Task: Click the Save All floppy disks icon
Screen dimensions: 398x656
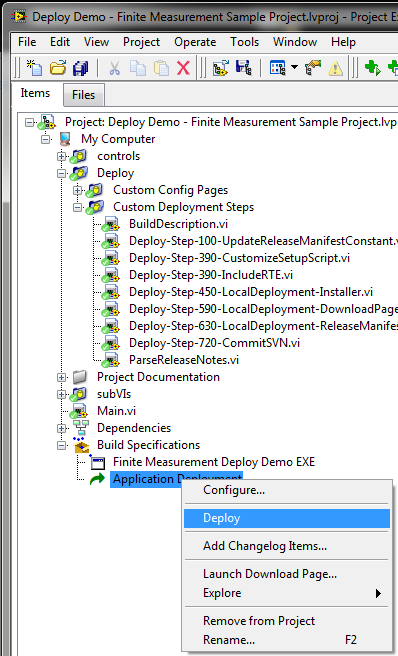Action: pos(80,68)
